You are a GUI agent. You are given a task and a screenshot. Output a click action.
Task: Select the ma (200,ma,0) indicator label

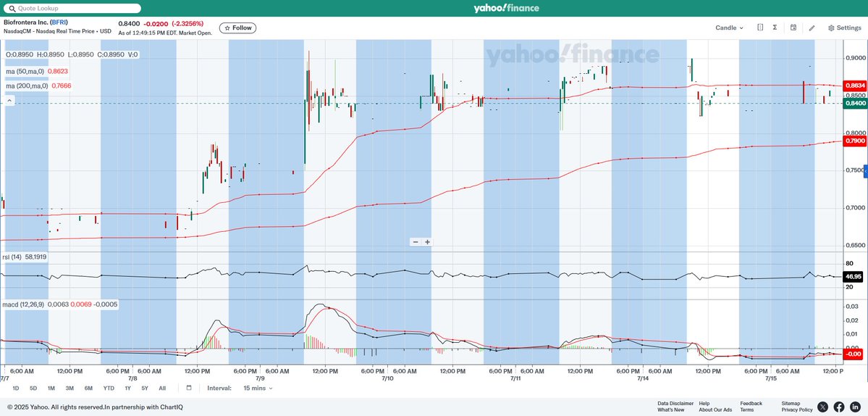click(27, 86)
